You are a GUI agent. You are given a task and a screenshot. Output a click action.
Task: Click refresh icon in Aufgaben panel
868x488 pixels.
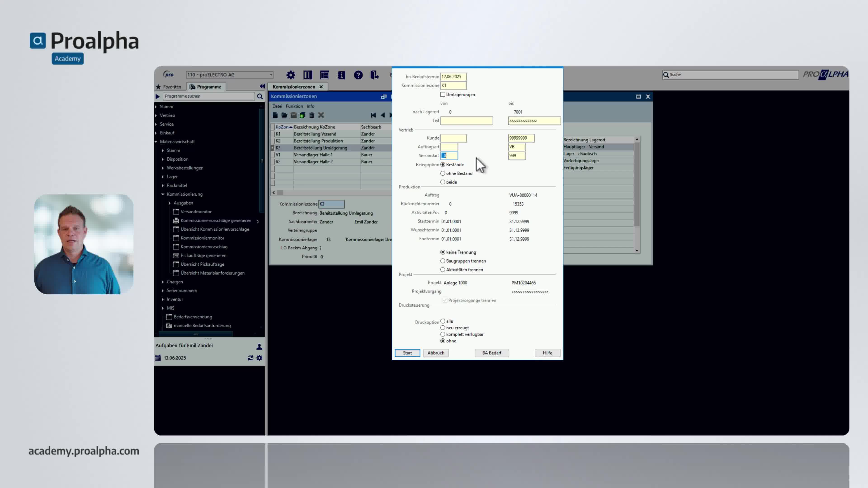pyautogui.click(x=250, y=358)
